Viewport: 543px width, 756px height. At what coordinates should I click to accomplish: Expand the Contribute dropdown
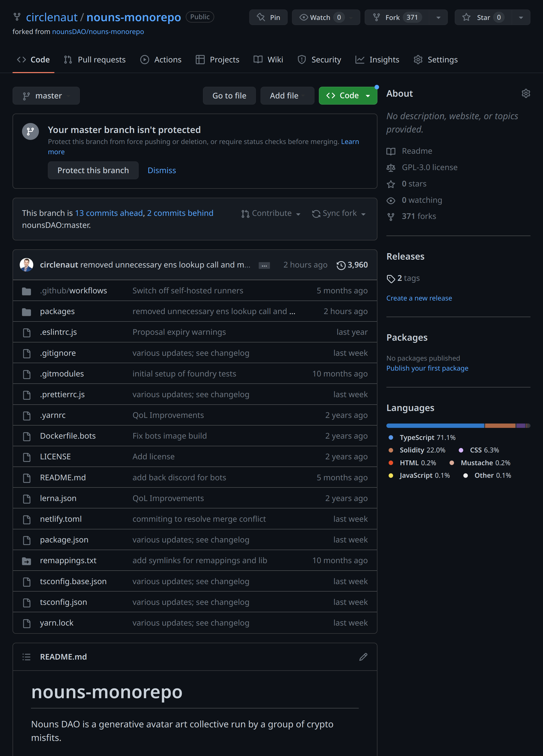[271, 213]
